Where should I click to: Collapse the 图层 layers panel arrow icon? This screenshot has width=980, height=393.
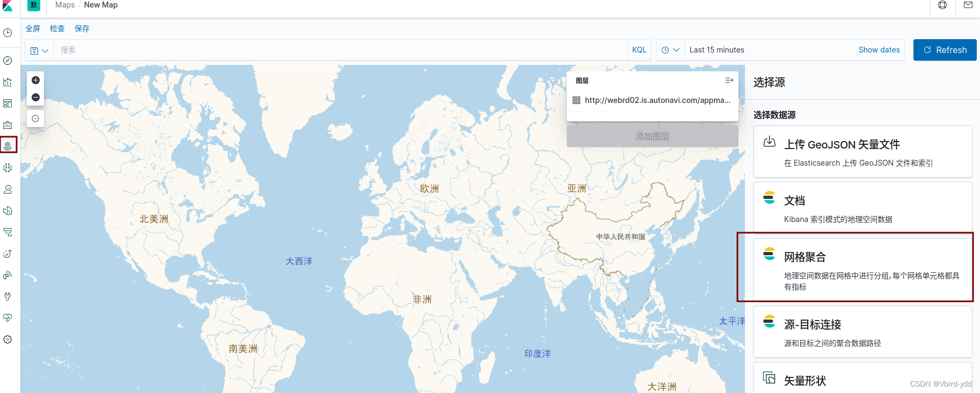729,80
